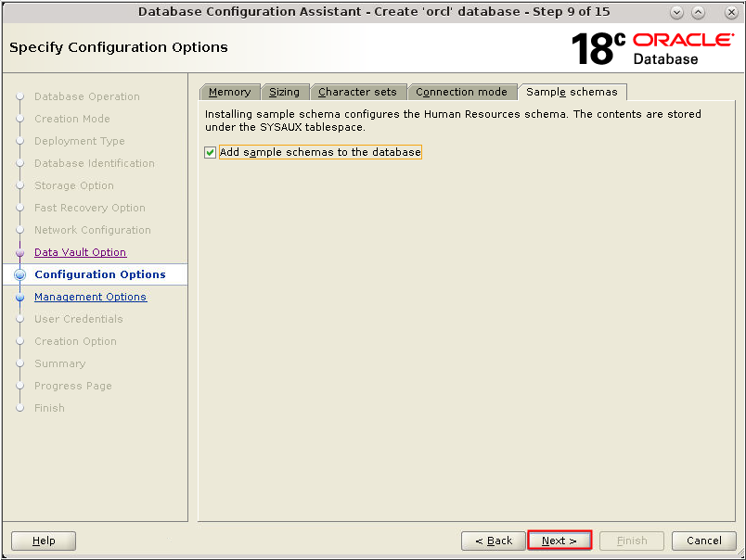
Task: Click the sample schema description text
Action: coord(453,121)
